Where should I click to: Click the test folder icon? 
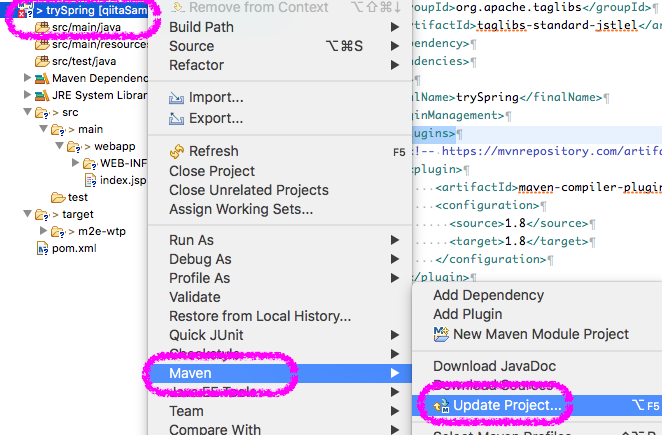pyautogui.click(x=58, y=197)
